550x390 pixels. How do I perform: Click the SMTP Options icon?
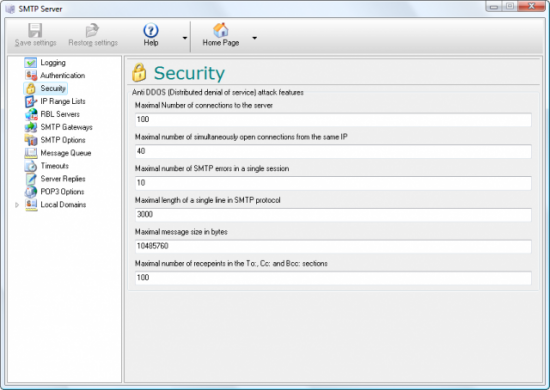point(31,140)
